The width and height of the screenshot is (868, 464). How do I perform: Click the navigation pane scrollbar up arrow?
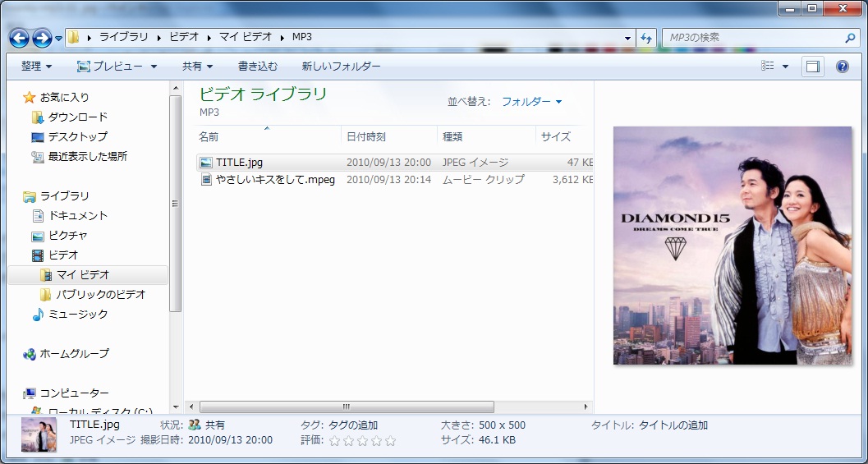(176, 88)
